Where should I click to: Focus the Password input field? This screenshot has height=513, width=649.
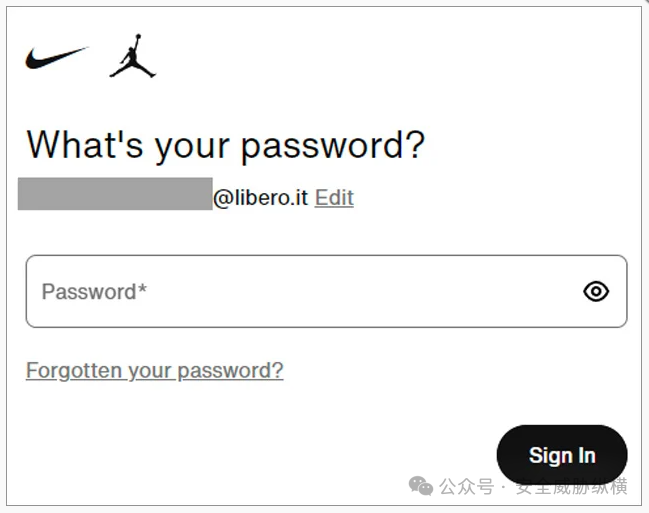pyautogui.click(x=326, y=291)
